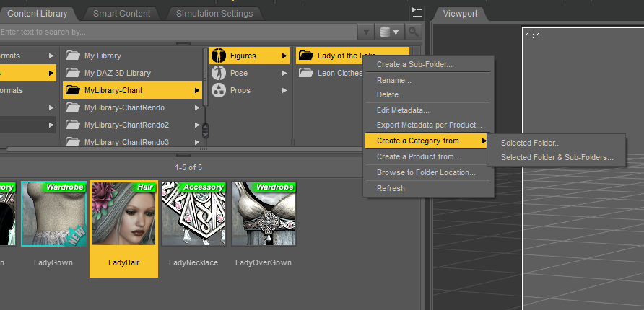This screenshot has width=644, height=310.
Task: Expand the MyLibrary-ChantRendo3 folder arrow
Action: coord(197,142)
